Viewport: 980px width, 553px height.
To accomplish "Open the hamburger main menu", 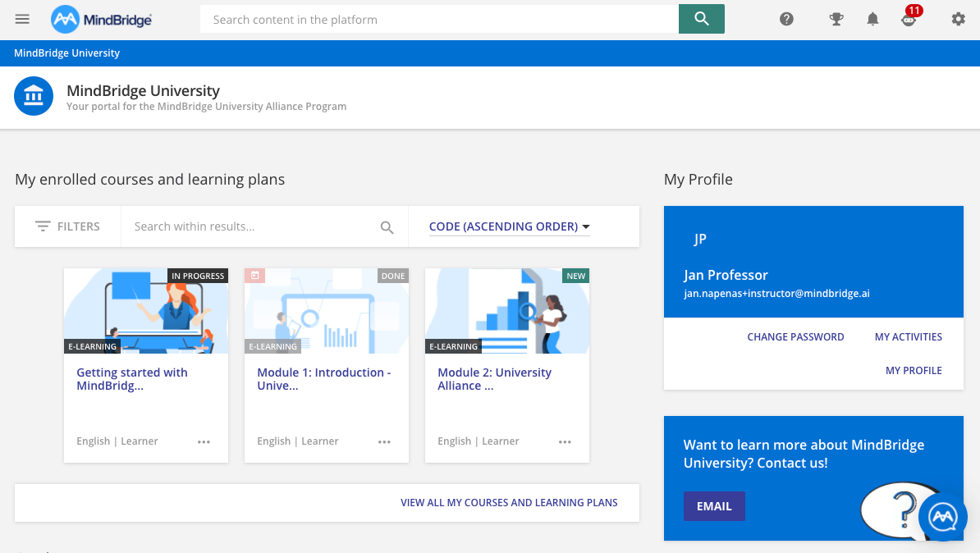I will tap(22, 19).
